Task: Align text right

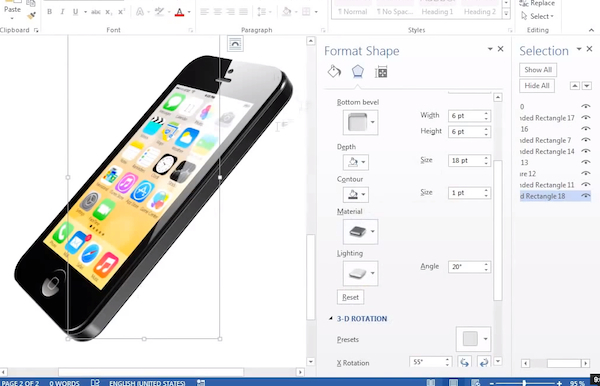Action: tap(230, 12)
